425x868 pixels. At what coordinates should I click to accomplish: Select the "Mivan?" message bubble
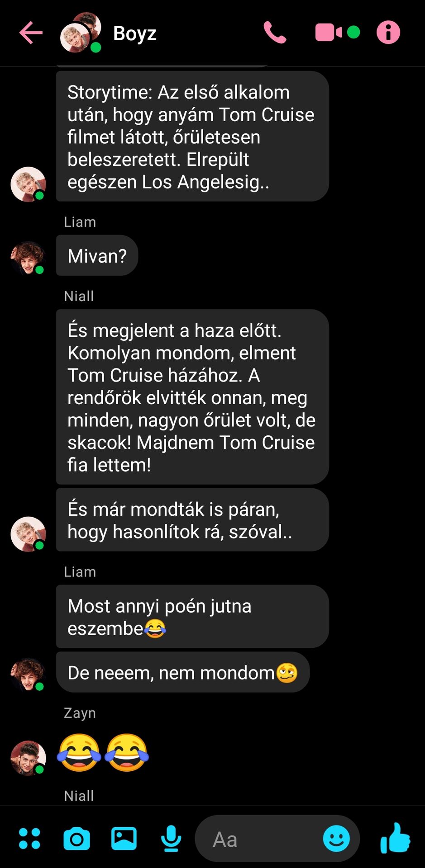coord(97,255)
